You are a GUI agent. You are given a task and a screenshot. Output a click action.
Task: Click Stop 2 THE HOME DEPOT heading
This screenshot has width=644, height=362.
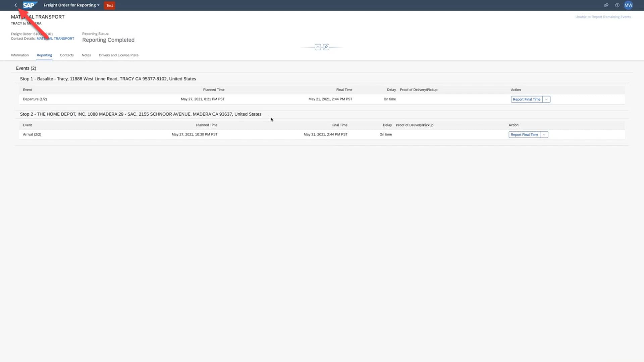point(141,114)
